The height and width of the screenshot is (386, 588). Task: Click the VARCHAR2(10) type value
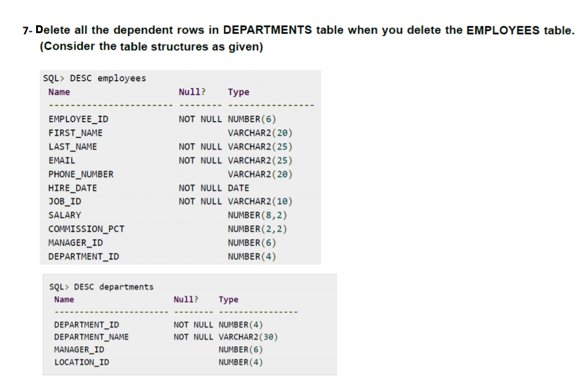point(260,202)
